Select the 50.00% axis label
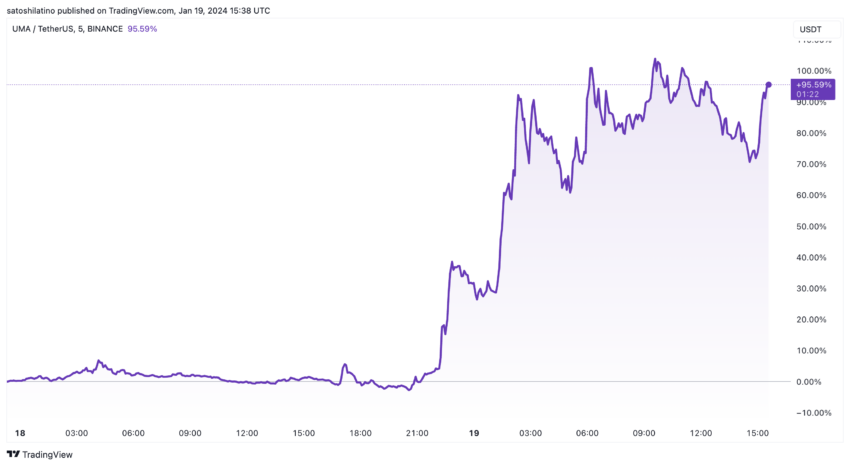 pyautogui.click(x=811, y=226)
